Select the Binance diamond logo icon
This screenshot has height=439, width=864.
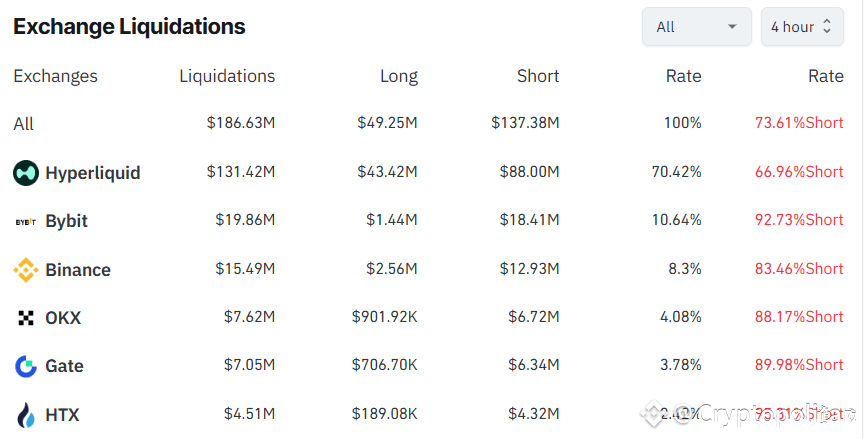point(26,270)
